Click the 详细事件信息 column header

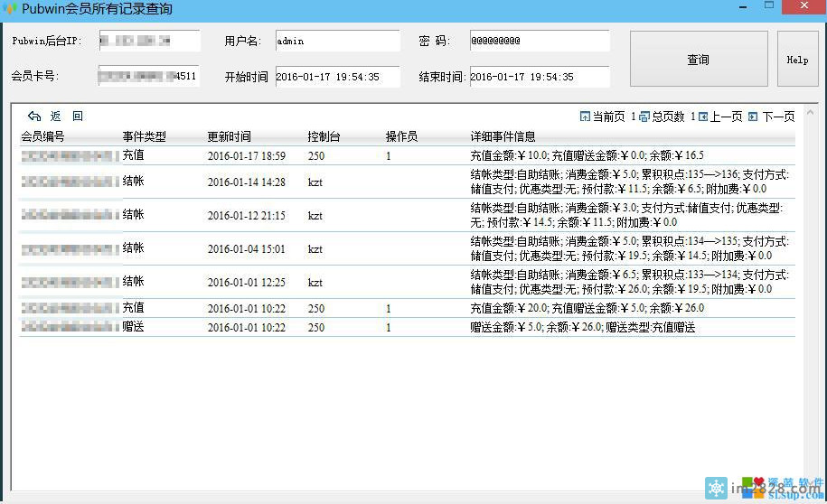click(509, 136)
